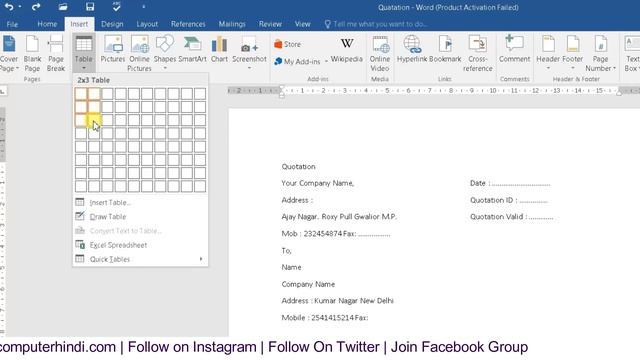Click the Wikipedia add-in icon
This screenshot has height=360, width=640.
[347, 50]
